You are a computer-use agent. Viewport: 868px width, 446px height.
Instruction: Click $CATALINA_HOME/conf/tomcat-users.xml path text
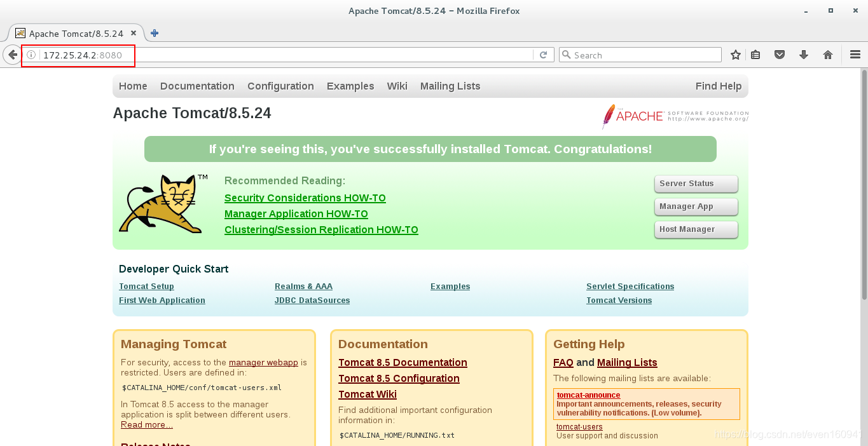[x=202, y=388]
